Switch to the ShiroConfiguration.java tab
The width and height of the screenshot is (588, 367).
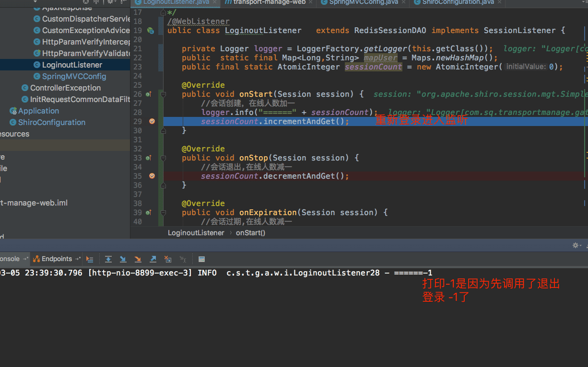(458, 2)
